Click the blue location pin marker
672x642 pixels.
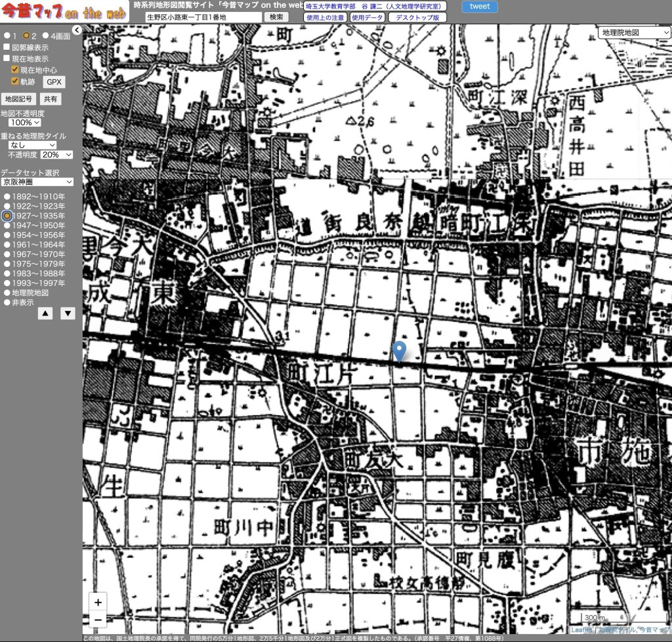(x=400, y=351)
